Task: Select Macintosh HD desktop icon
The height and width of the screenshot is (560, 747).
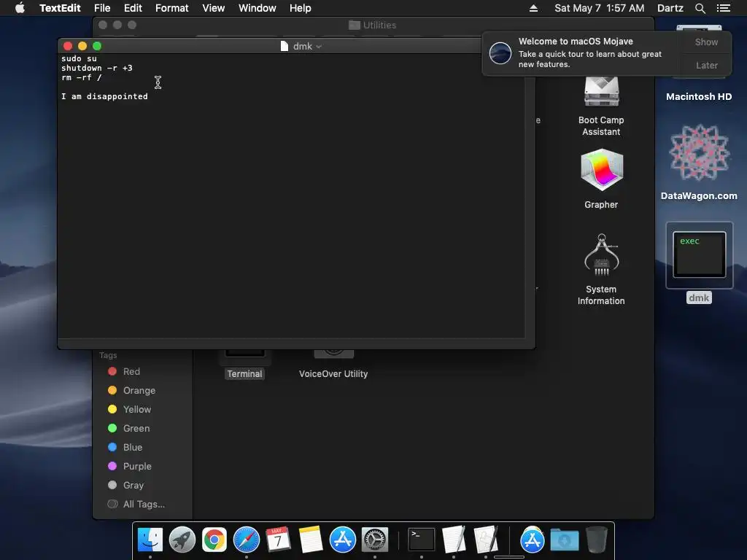Action: 699,97
